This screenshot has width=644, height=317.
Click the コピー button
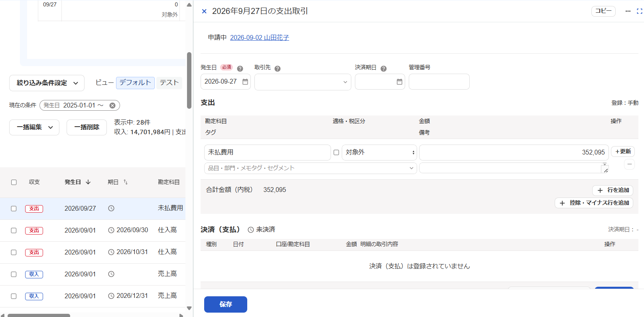[603, 11]
